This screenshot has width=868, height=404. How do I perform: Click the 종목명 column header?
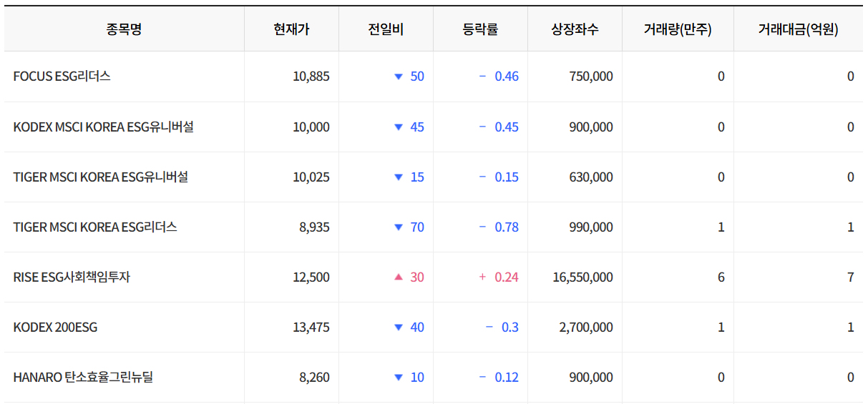(x=124, y=29)
